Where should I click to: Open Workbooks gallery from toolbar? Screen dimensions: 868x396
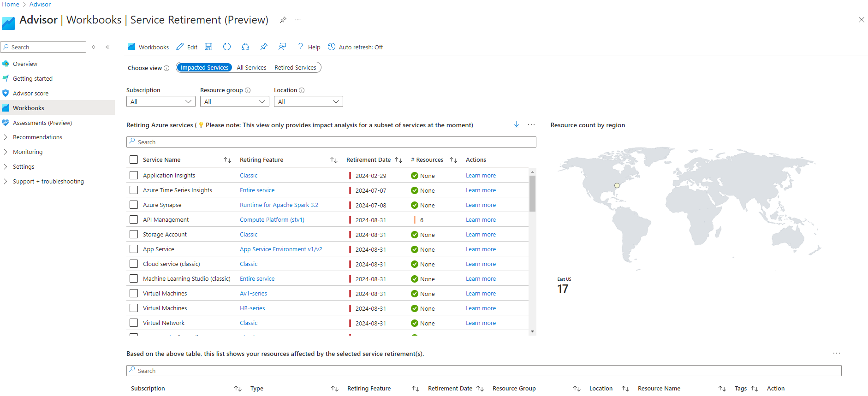click(148, 47)
